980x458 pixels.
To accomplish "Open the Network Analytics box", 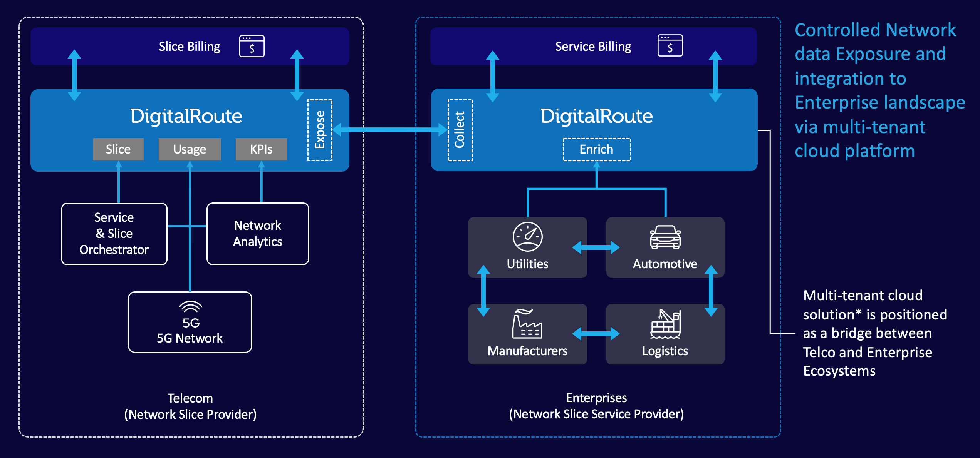I will [258, 234].
